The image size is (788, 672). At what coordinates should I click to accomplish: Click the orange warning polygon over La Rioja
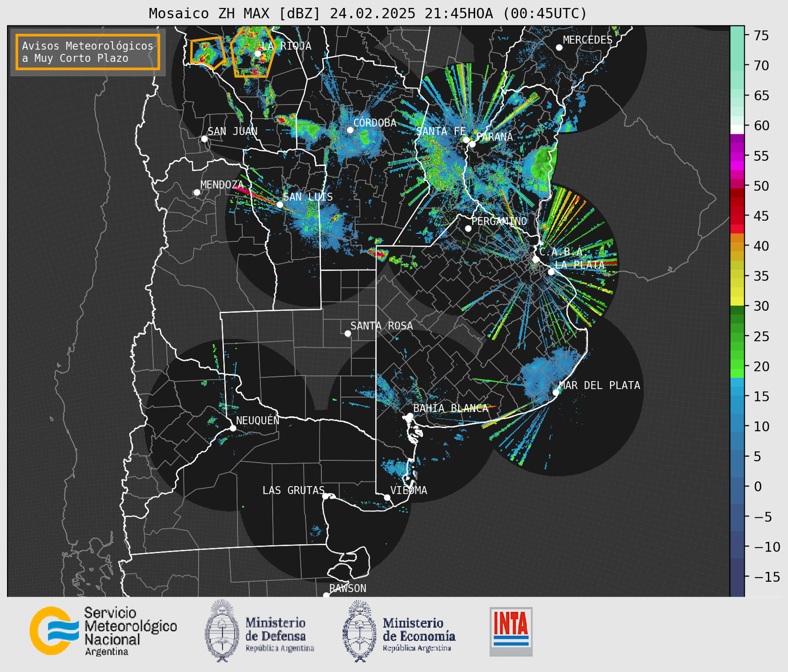(x=253, y=51)
